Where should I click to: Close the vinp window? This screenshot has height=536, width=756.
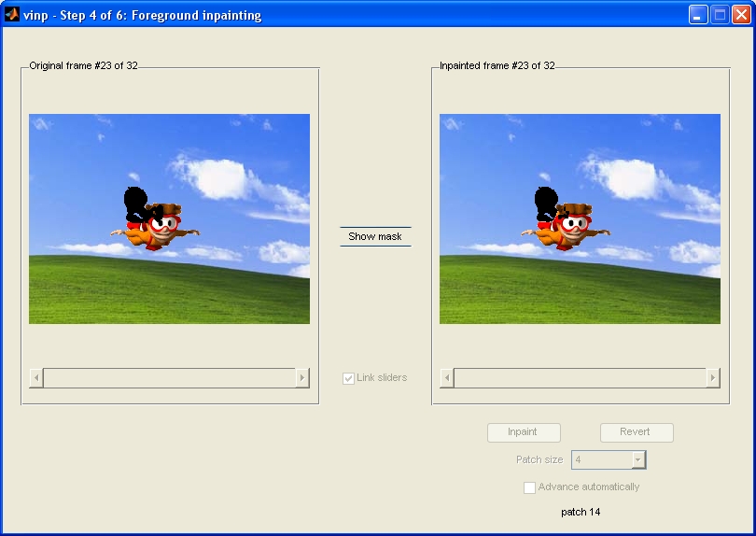point(741,15)
